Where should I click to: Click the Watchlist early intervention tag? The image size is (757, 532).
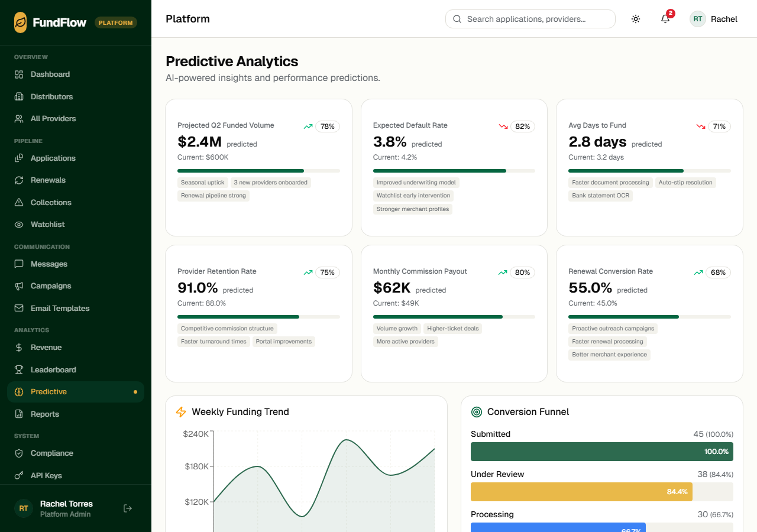[x=413, y=196]
